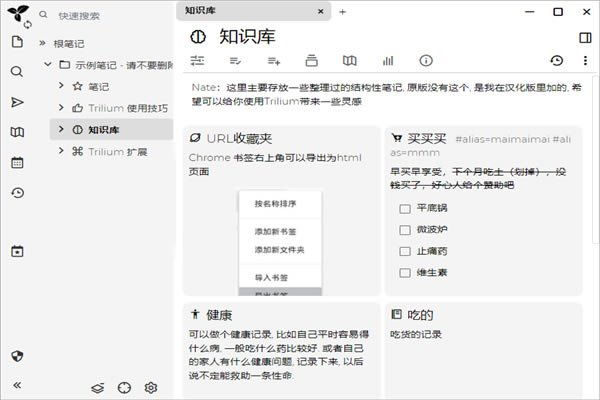Click the quick search magnifier icon
This screenshot has height=400, width=600.
click(x=43, y=15)
